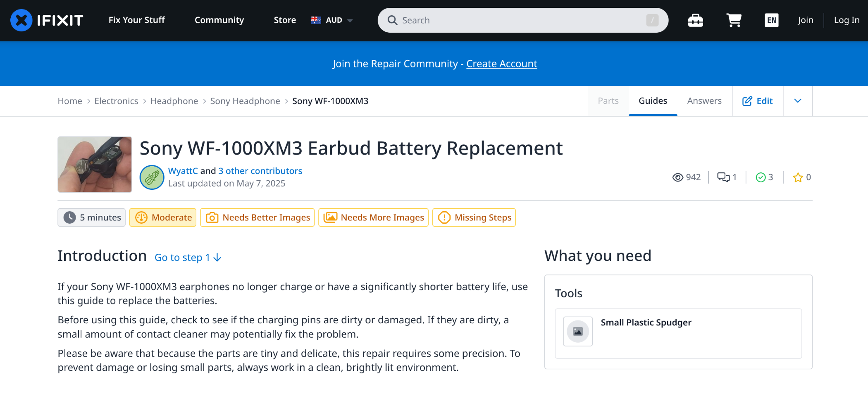Click the comments count icon
Screen dimensions: 868x406
coord(723,177)
